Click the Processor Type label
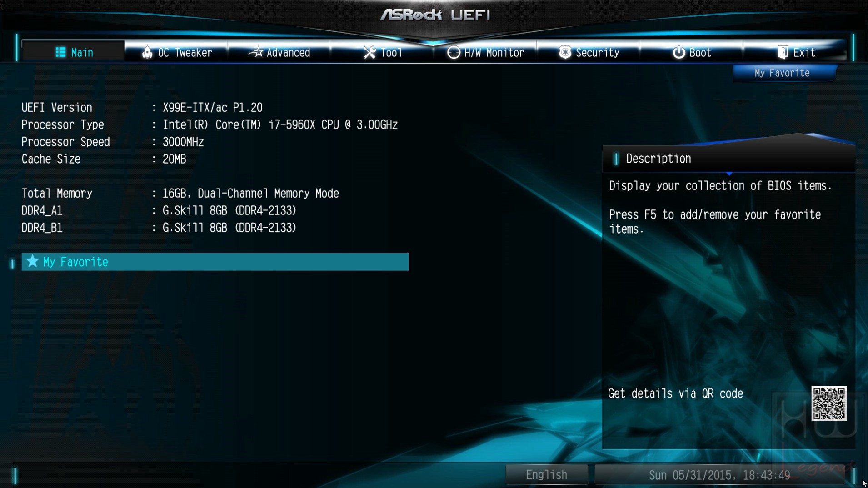868x488 pixels. coord(63,125)
